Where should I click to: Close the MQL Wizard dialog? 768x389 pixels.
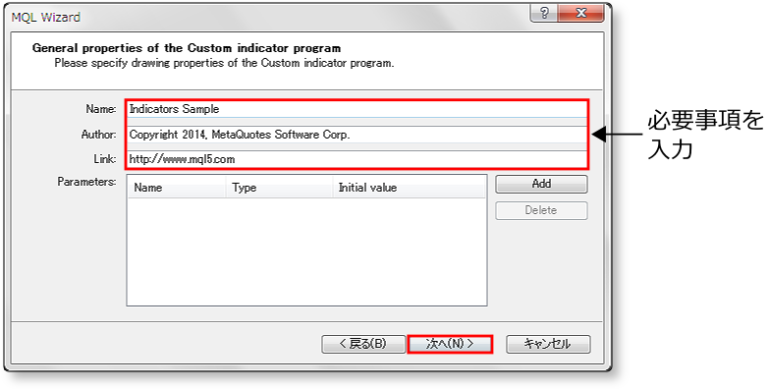click(581, 14)
